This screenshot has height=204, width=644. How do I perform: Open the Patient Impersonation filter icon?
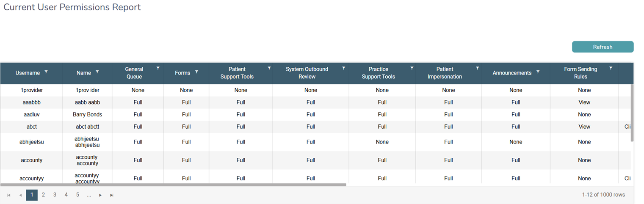pos(478,68)
